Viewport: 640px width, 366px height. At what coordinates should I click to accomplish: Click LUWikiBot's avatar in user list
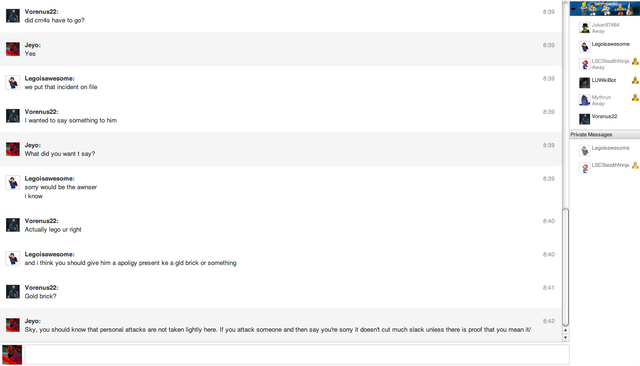tap(584, 82)
